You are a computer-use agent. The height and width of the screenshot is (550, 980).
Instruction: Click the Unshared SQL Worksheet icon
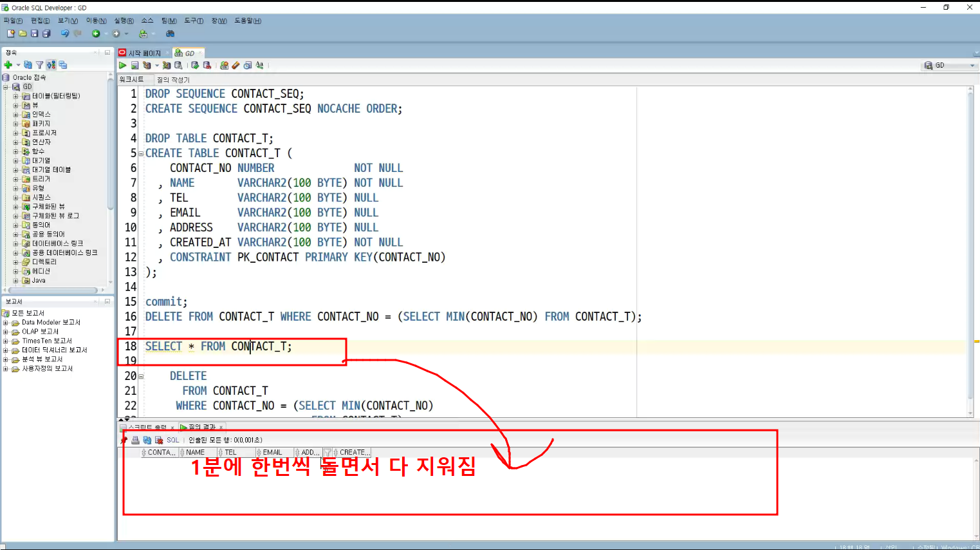224,65
